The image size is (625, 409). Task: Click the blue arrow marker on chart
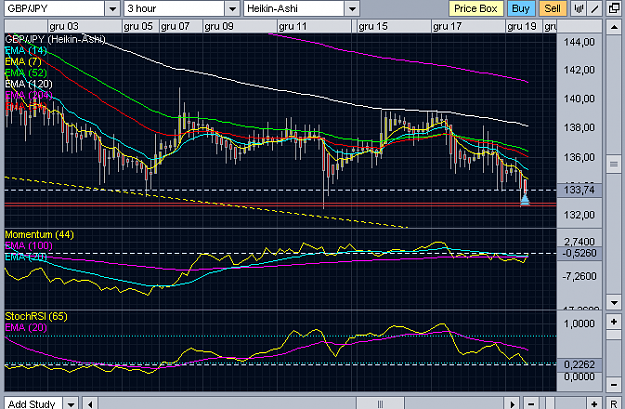pos(525,199)
